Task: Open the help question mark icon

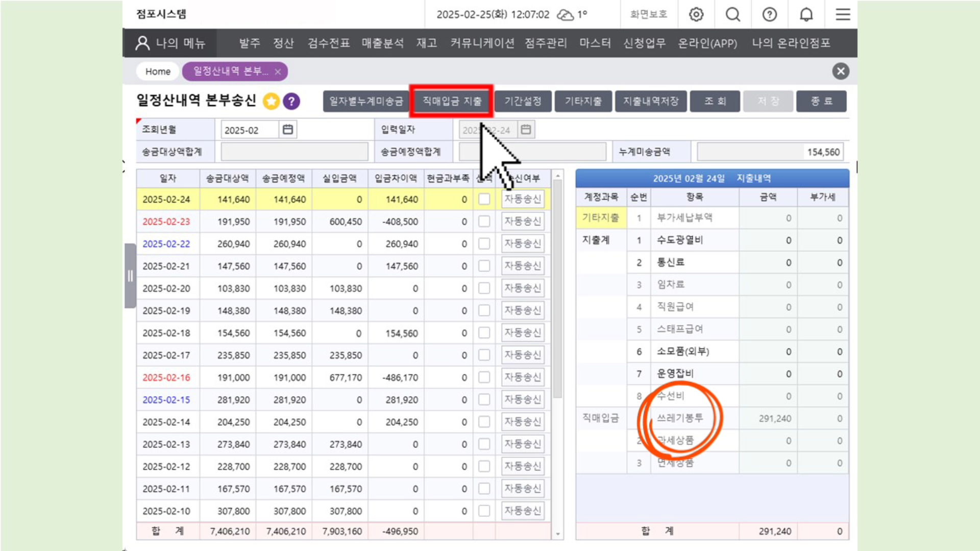Action: click(x=769, y=14)
